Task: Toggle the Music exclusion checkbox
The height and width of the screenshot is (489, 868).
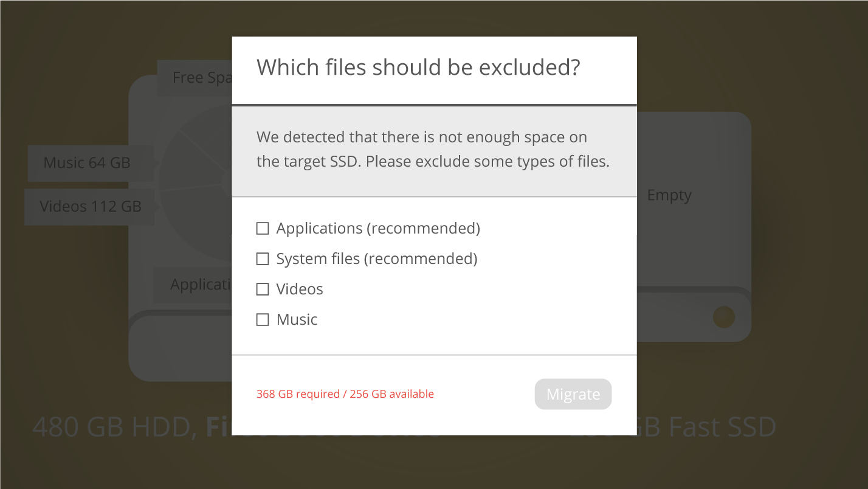Action: point(263,320)
